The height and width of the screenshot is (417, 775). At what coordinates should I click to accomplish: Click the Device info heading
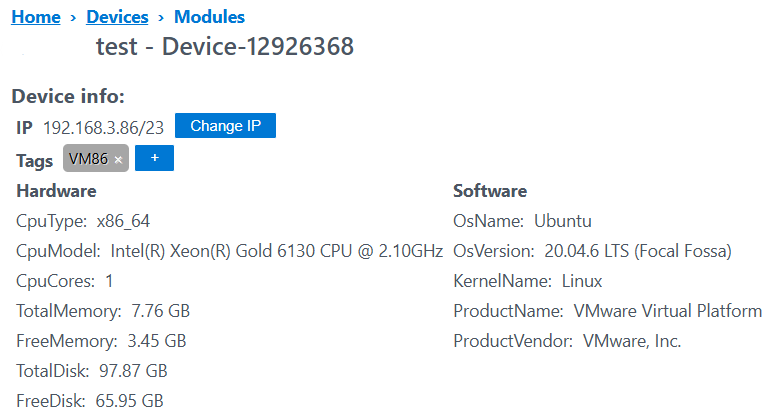pyautogui.click(x=68, y=96)
